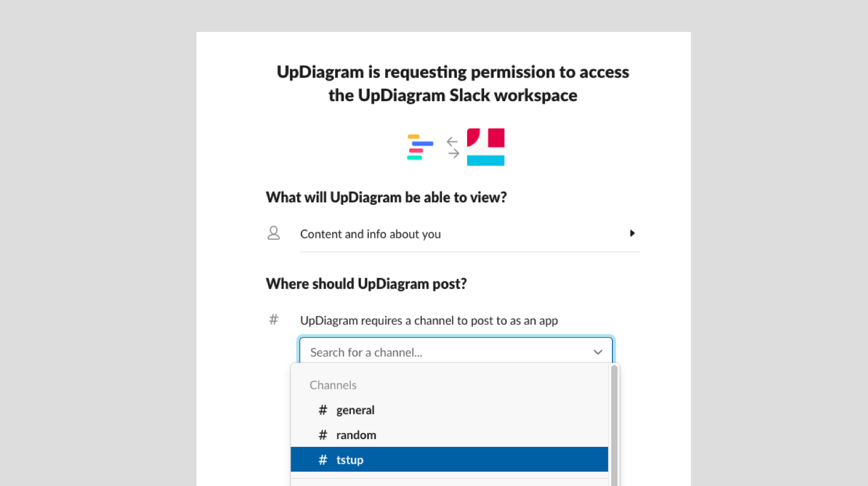868x486 pixels.
Task: Click the hash icon beside channel requirement
Action: tap(274, 320)
